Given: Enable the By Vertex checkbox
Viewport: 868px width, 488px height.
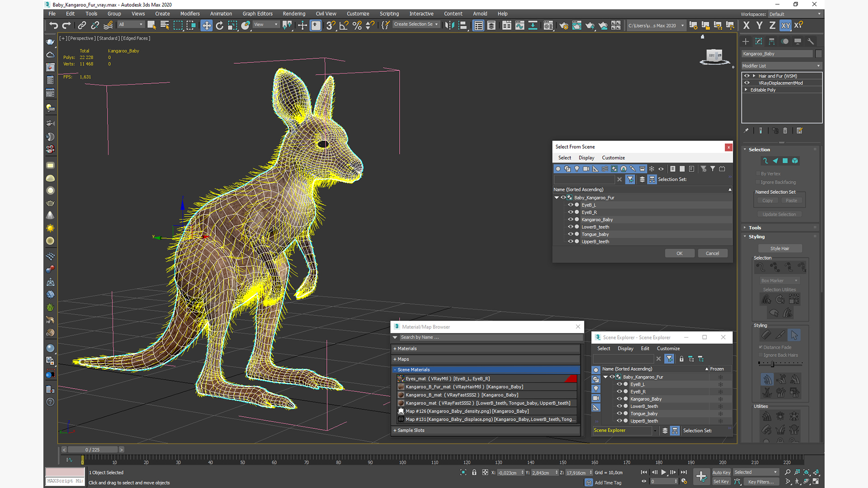Looking at the screenshot, I should [x=758, y=174].
